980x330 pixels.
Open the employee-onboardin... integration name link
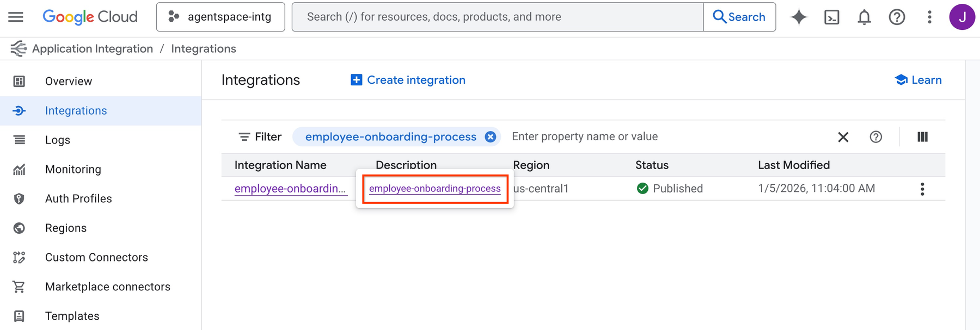290,189
